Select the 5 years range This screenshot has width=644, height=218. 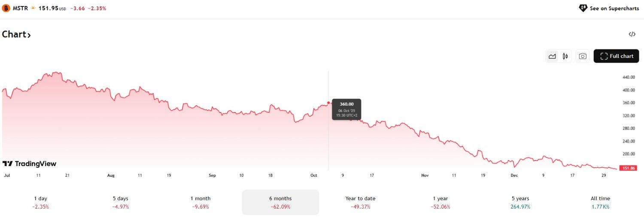click(x=520, y=202)
